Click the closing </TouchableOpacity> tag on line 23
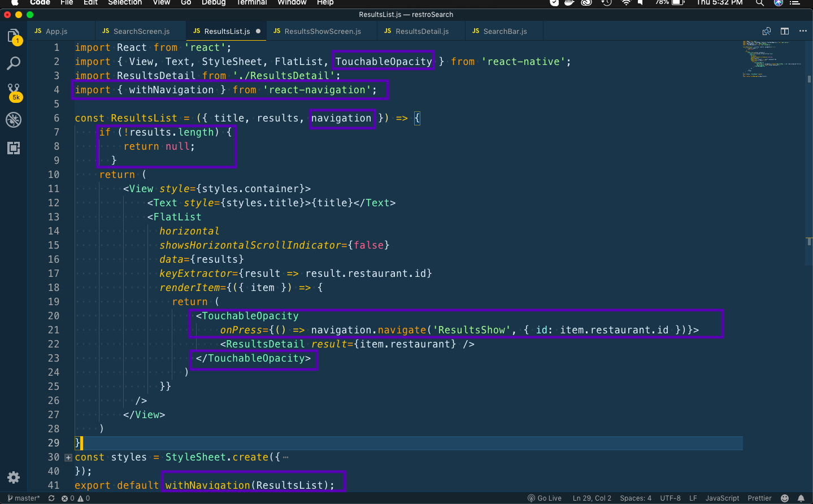 [253, 358]
